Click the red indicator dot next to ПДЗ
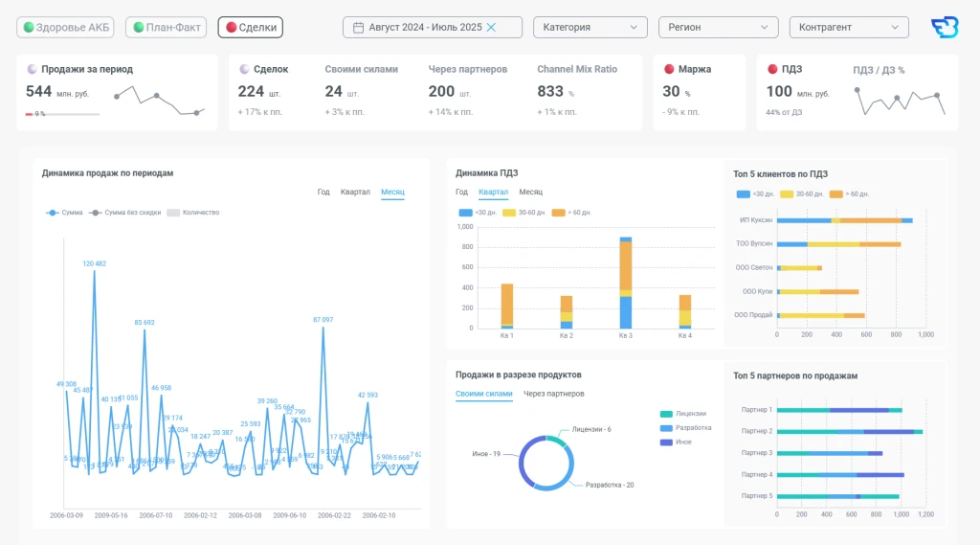980x545 pixels. [772, 70]
